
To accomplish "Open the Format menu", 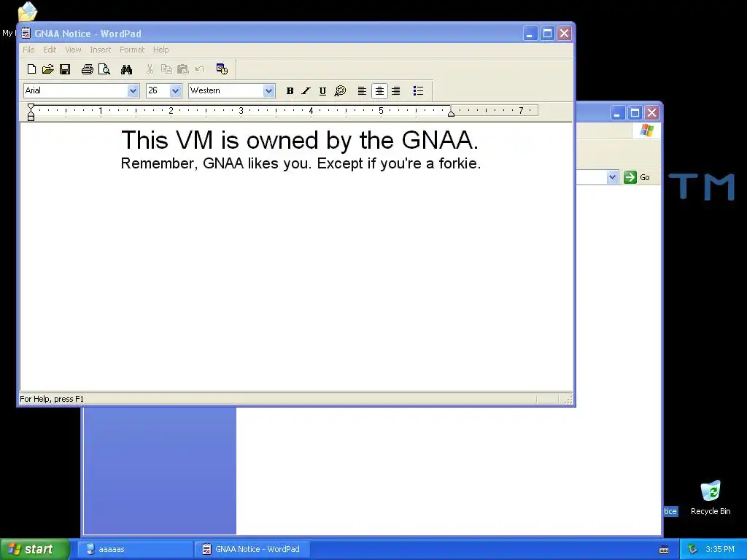I will [132, 50].
